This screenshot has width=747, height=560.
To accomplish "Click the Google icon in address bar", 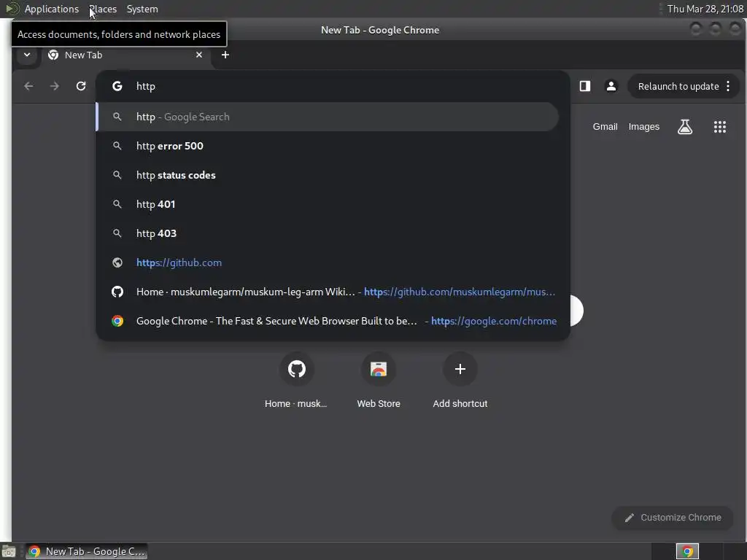I will tap(117, 86).
